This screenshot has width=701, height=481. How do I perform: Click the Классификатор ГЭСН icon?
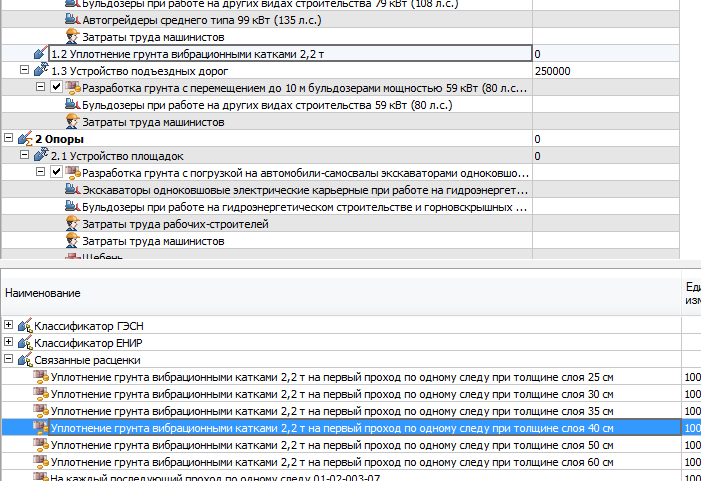point(25,325)
